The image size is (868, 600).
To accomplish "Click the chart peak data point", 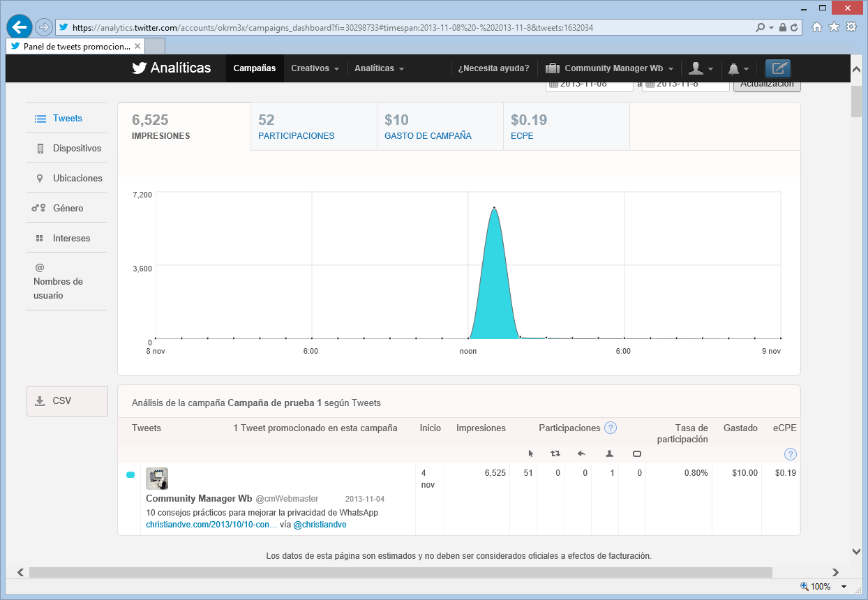I will pyautogui.click(x=494, y=208).
